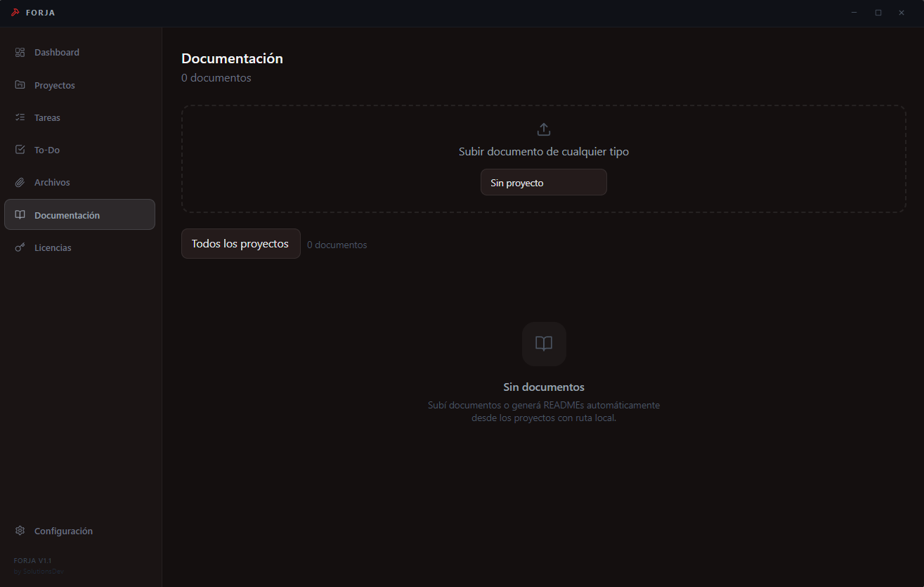The width and height of the screenshot is (924, 587).
Task: Open Configuración from the sidebar
Action: [x=64, y=531]
